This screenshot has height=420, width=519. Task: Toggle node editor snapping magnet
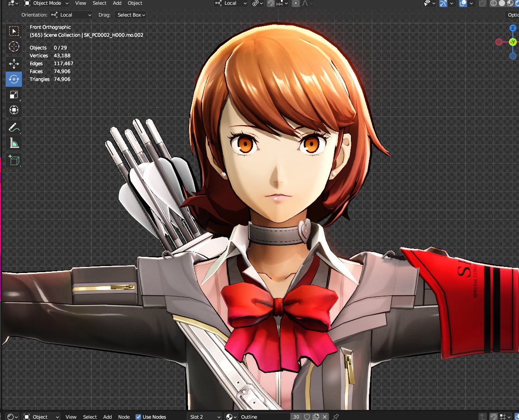coord(494,416)
